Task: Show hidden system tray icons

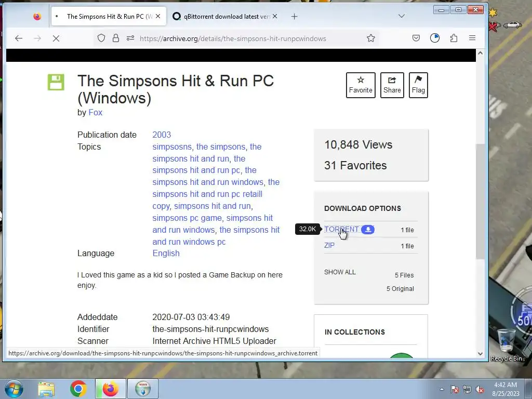Action: (x=442, y=389)
